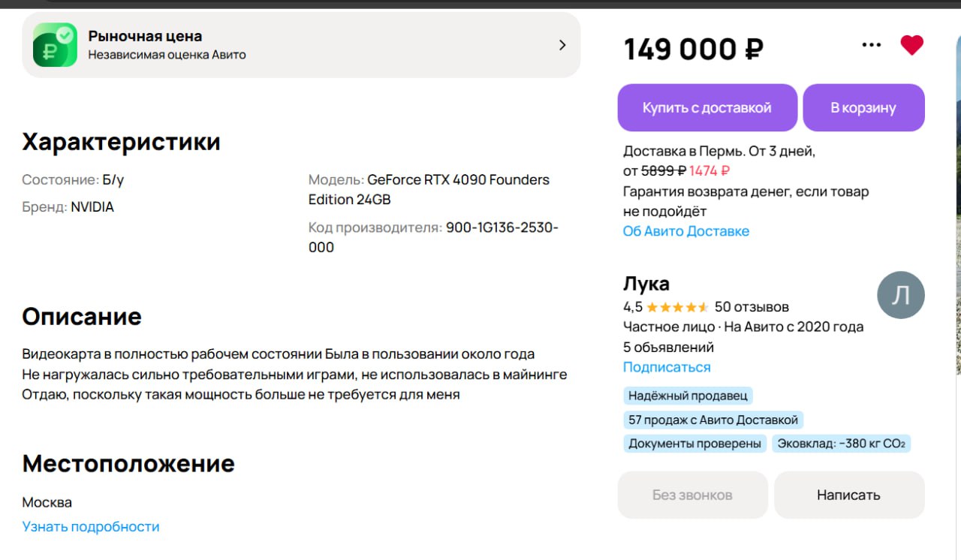Click the NVIDIA brand value
Screen dimensions: 961x560
[92, 207]
